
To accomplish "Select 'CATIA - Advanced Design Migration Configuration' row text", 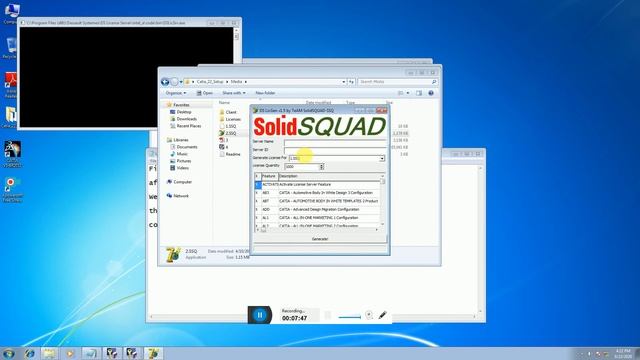I will pyautogui.click(x=319, y=209).
